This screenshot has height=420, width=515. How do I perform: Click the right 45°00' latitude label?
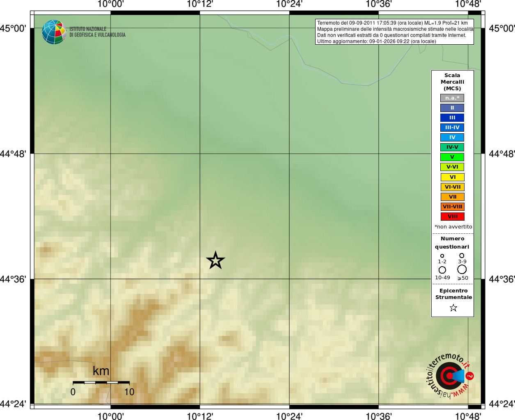(x=502, y=28)
